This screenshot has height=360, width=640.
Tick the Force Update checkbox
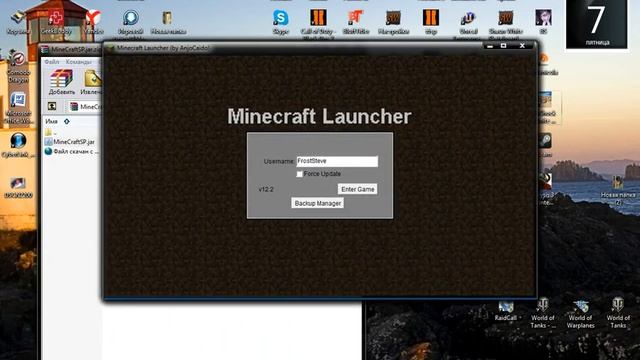(x=299, y=174)
